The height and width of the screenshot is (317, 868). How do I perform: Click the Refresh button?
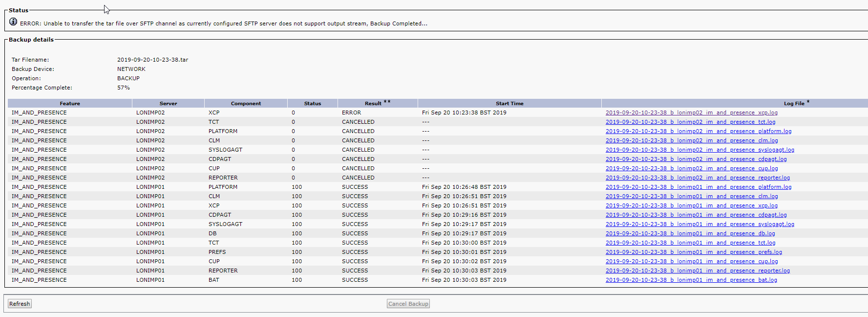[20, 304]
